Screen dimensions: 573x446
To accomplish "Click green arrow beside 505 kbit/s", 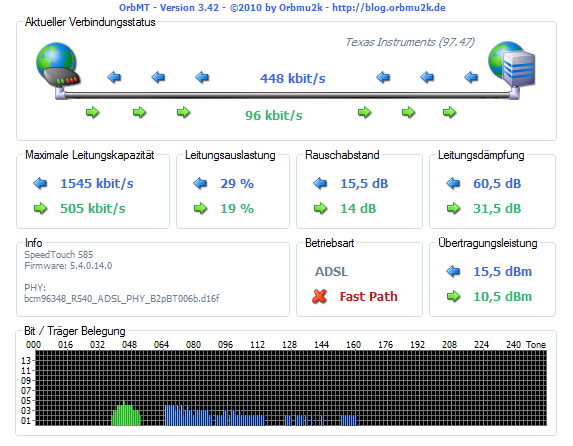I will 40,208.
